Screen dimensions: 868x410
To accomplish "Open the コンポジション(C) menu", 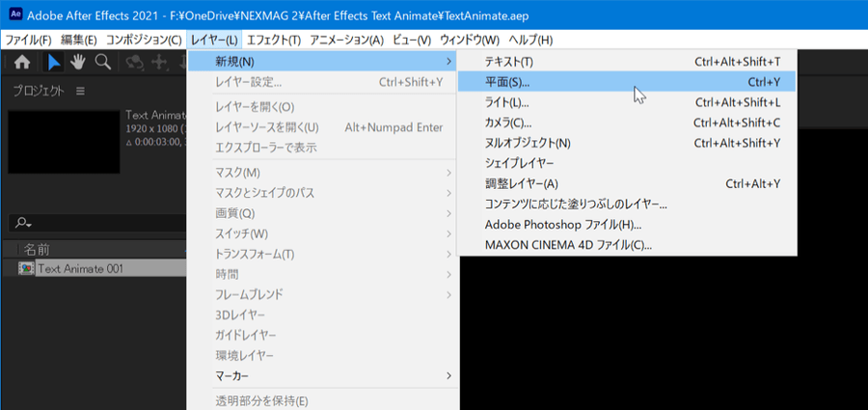I will 144,40.
